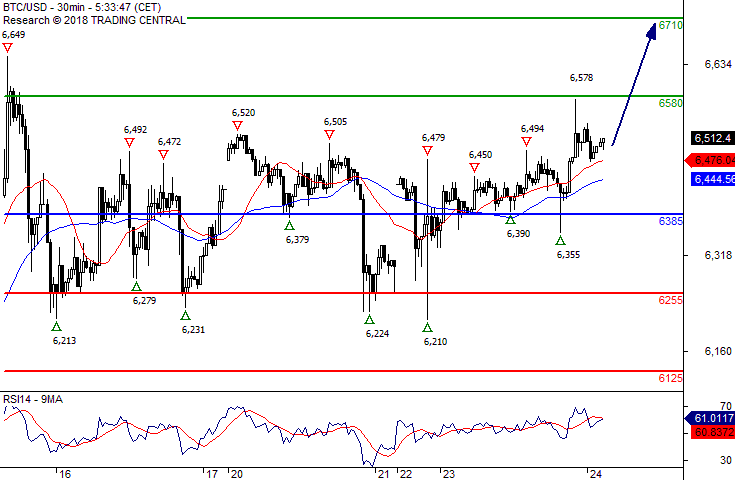Click the 6,160 axis price value
This screenshot has height=480, width=735.
(x=718, y=351)
